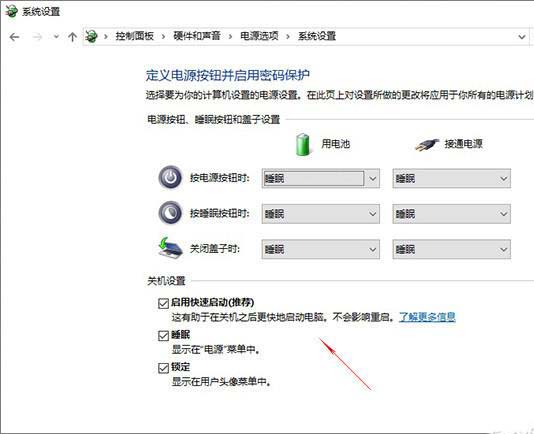Click the forward navigation arrow
Image resolution: width=534 pixels, height=434 pixels.
point(37,36)
